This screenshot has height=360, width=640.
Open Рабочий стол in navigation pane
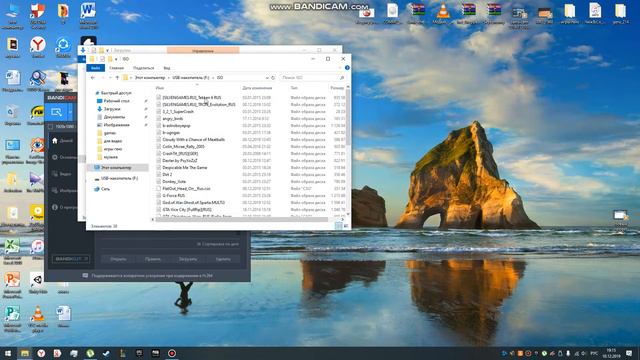click(x=116, y=101)
